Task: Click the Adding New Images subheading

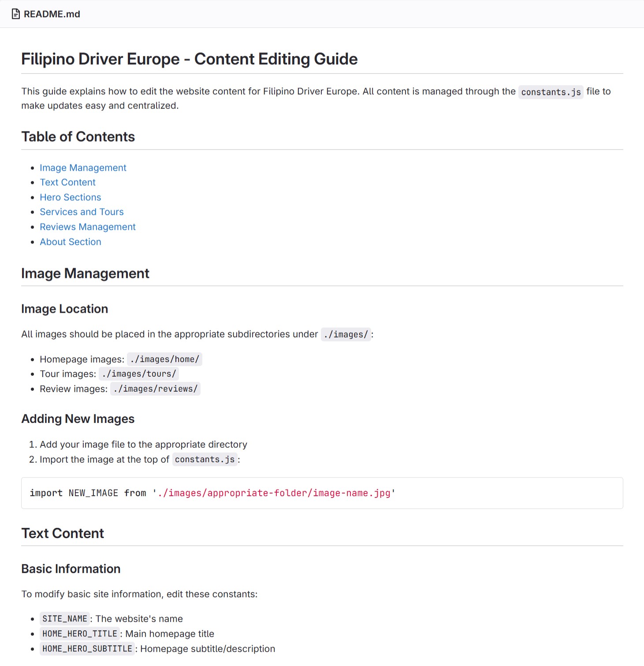Action: (x=78, y=419)
